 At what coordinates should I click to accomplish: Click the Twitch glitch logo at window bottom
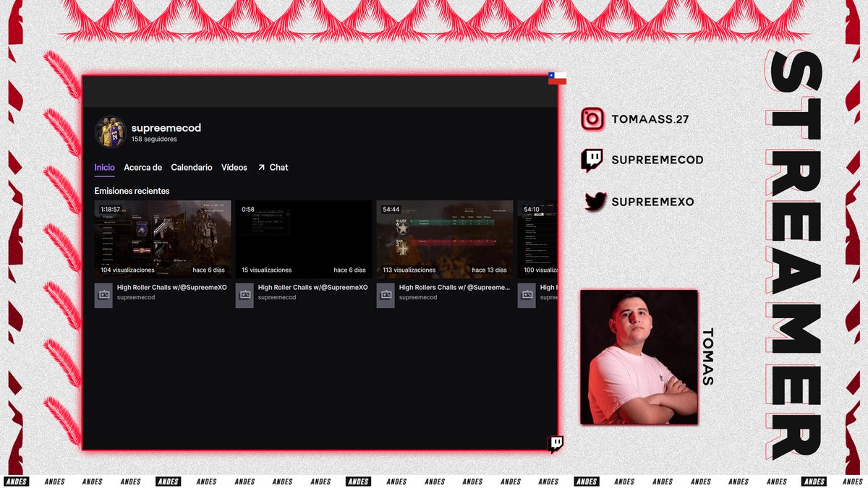(x=556, y=442)
